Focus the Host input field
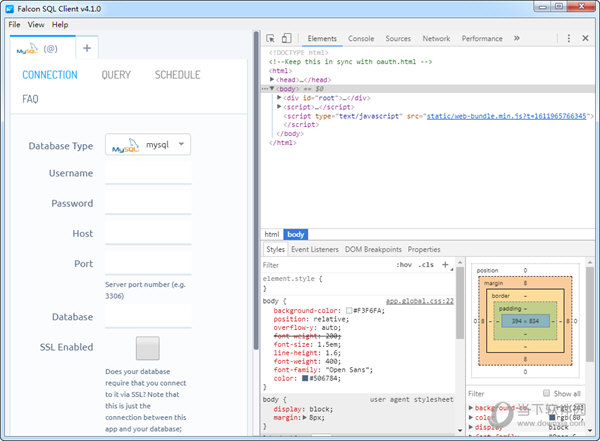 click(148, 234)
